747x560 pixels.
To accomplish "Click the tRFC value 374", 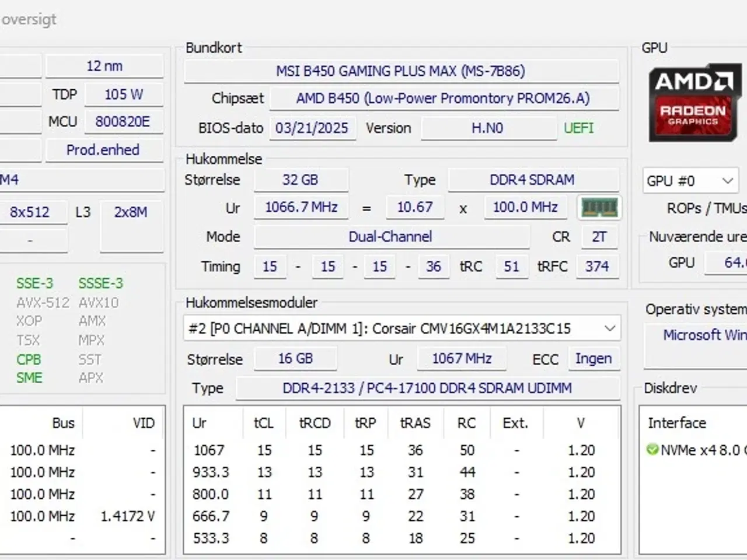I will pos(597,267).
